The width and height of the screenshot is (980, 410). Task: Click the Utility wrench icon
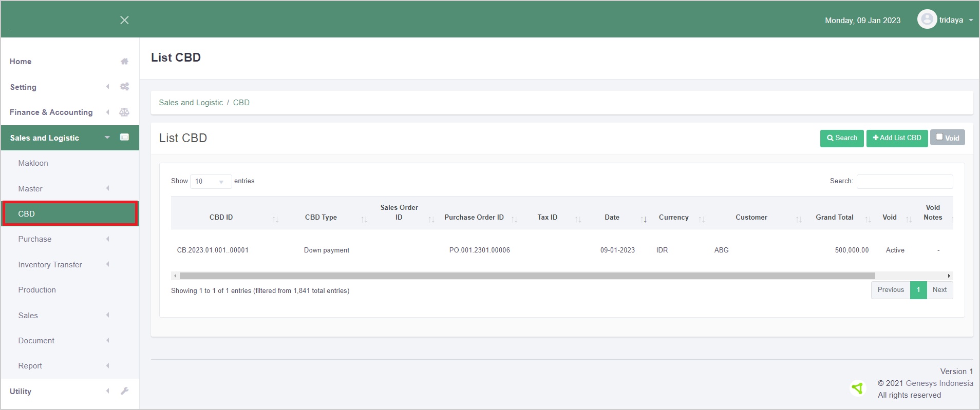(x=124, y=391)
